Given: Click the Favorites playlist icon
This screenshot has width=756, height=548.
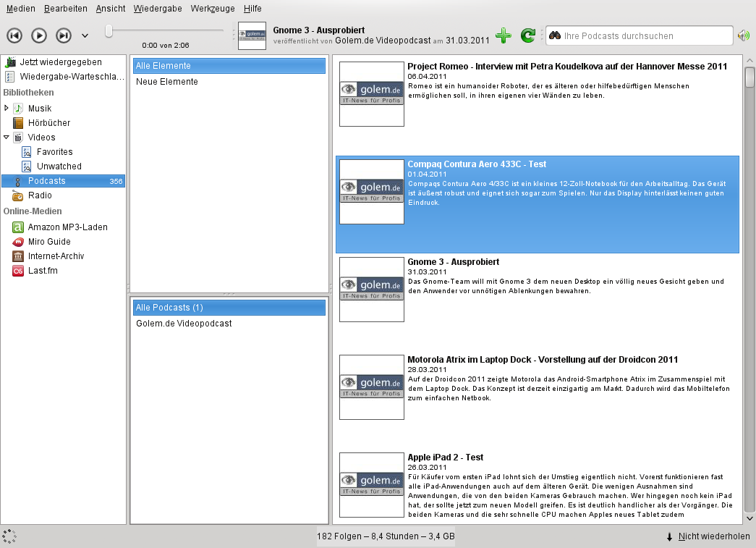Looking at the screenshot, I should coord(27,152).
